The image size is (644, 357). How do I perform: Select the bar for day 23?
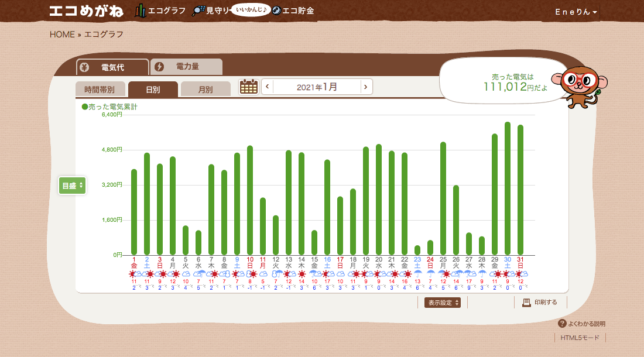click(x=417, y=250)
